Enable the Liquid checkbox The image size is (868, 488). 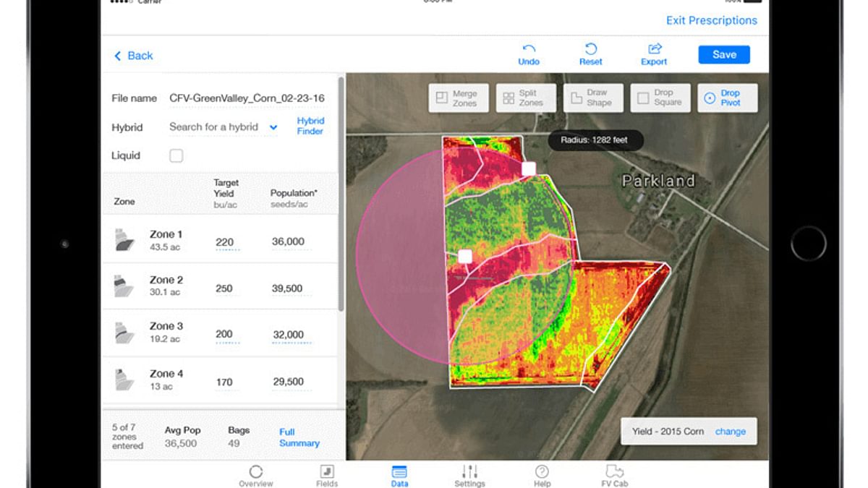pos(176,155)
